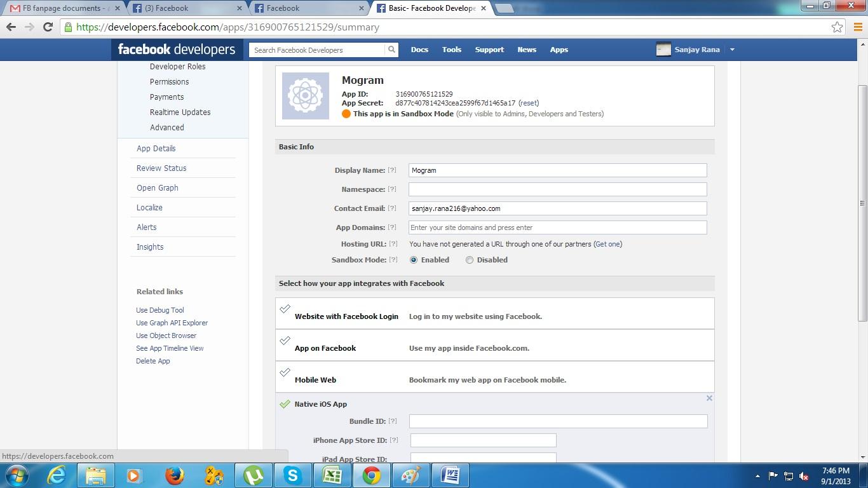Open App Details in the sidebar

point(156,149)
